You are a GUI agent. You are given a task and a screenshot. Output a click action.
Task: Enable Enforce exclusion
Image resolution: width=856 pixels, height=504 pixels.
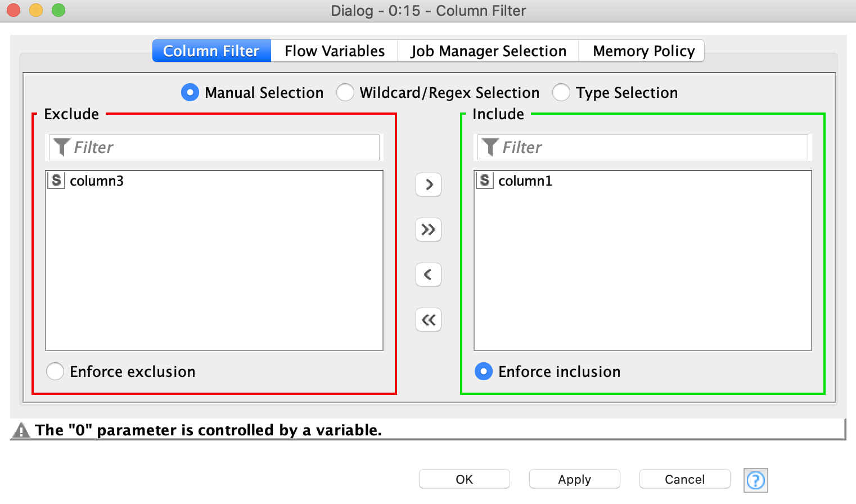(55, 371)
